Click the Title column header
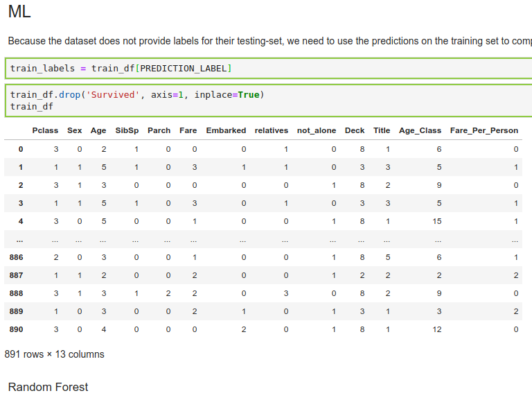The height and width of the screenshot is (400, 532). pos(382,130)
